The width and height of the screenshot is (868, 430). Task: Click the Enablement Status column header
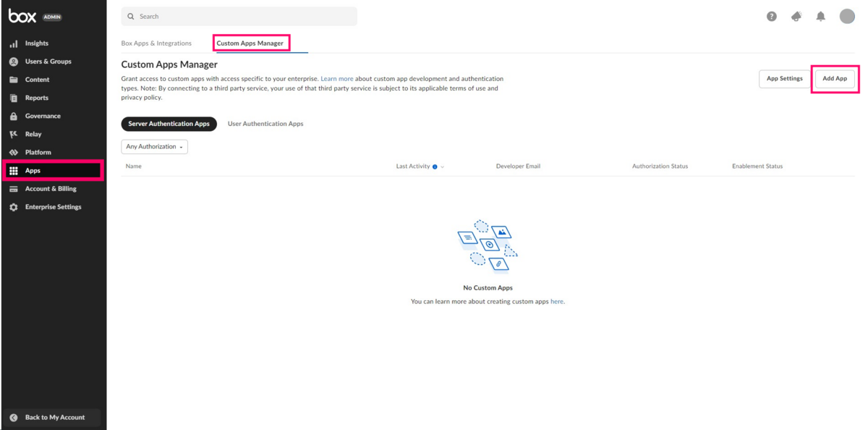757,166
